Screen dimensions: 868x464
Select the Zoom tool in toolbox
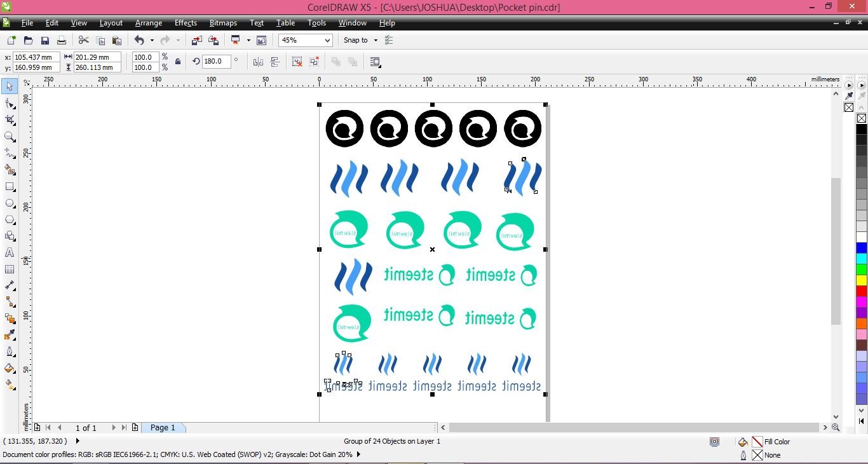10,137
